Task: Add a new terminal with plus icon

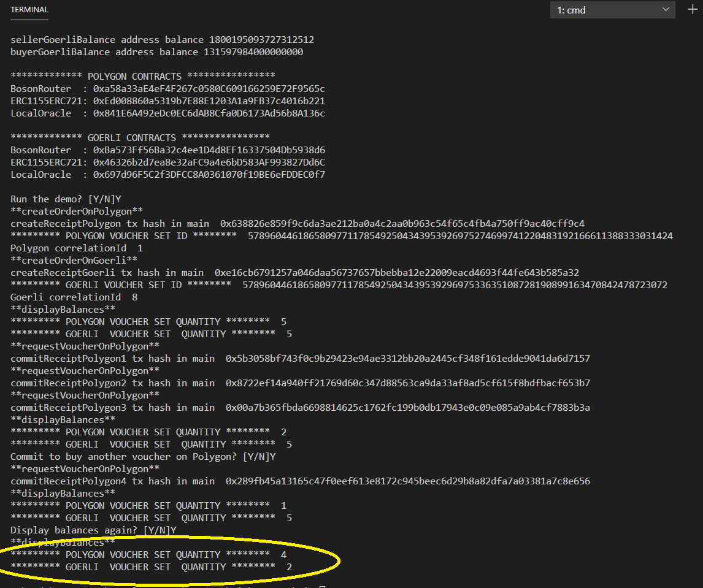Action: pos(693,9)
